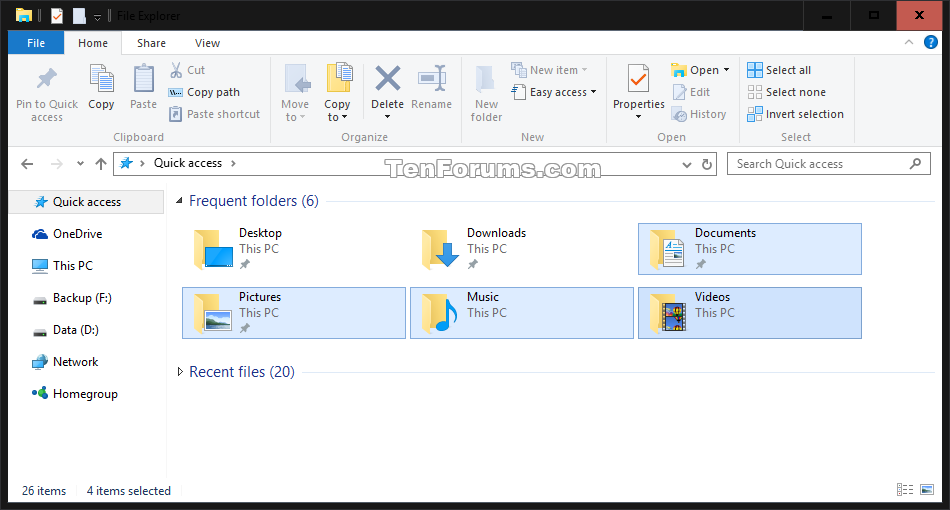Open the Copy to dropdown
Screen dimensions: 950x510
click(336, 110)
